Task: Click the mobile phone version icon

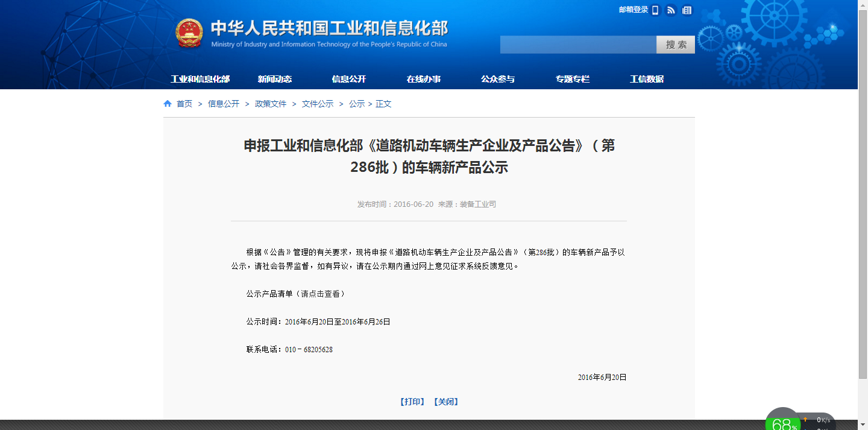Action: coord(655,10)
